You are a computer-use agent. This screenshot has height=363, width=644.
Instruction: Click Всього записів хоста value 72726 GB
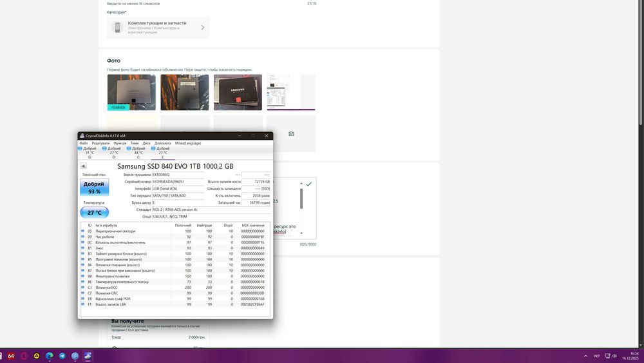coord(256,181)
